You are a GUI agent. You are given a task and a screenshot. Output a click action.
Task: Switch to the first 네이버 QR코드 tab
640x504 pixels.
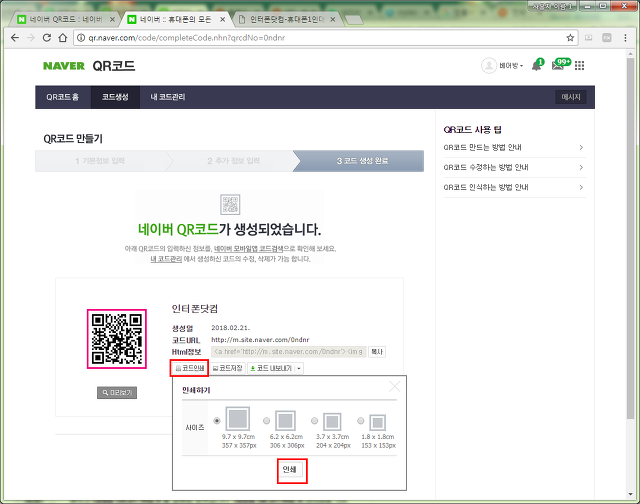tap(65, 19)
